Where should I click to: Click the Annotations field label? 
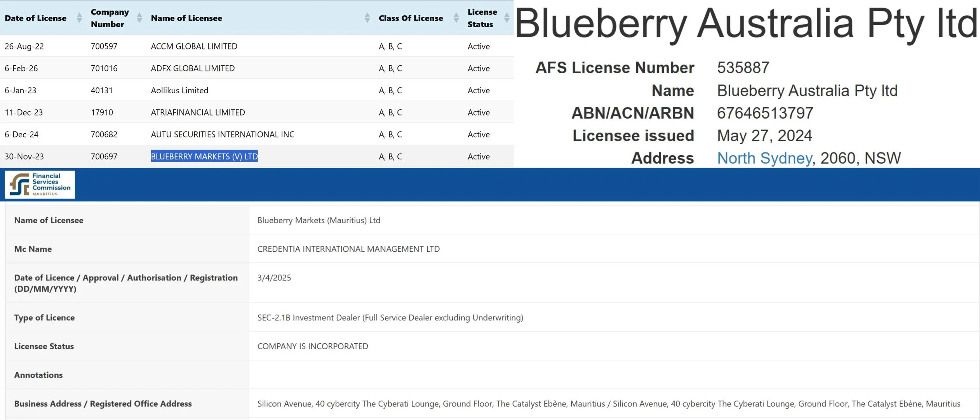[38, 375]
